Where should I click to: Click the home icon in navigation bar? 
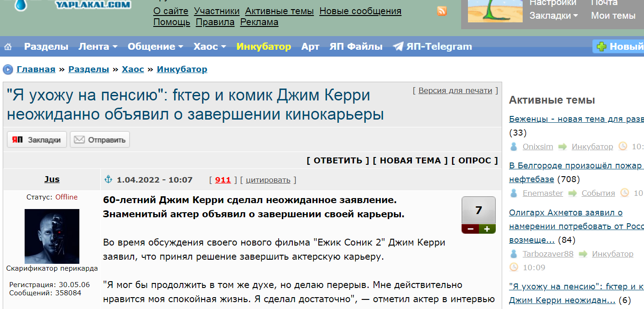tap(8, 47)
